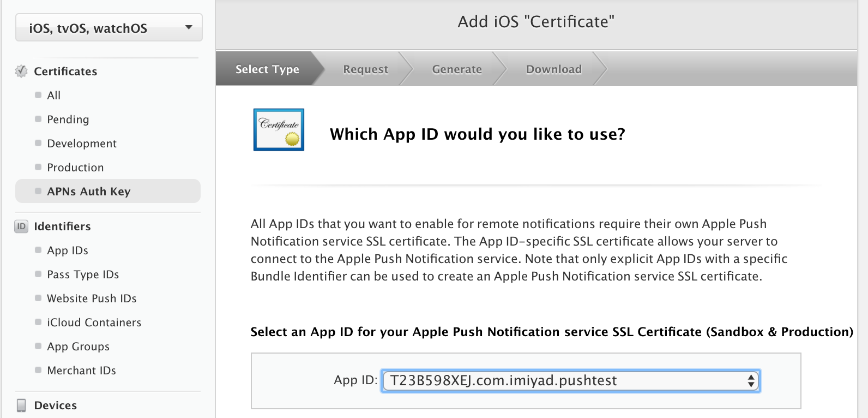Viewport: 868px width, 418px height.
Task: Open Production certificates
Action: point(75,168)
